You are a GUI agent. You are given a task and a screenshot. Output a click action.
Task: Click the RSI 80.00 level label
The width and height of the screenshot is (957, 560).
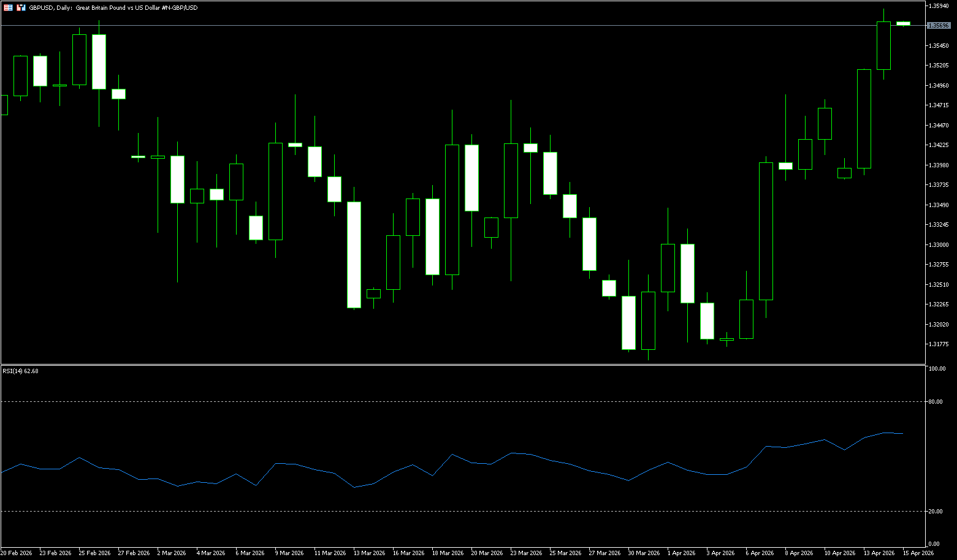tap(936, 402)
